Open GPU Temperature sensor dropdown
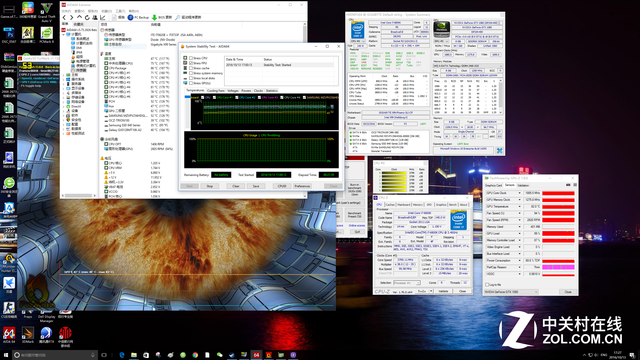The height and width of the screenshot is (360, 640). pyautogui.click(x=520, y=207)
